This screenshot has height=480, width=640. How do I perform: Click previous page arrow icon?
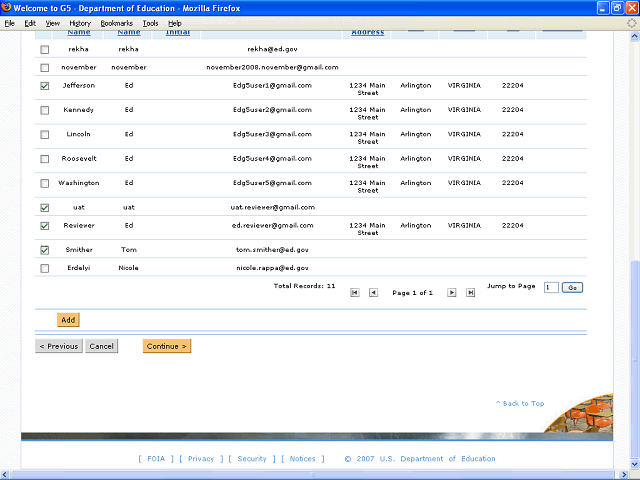tap(373, 293)
